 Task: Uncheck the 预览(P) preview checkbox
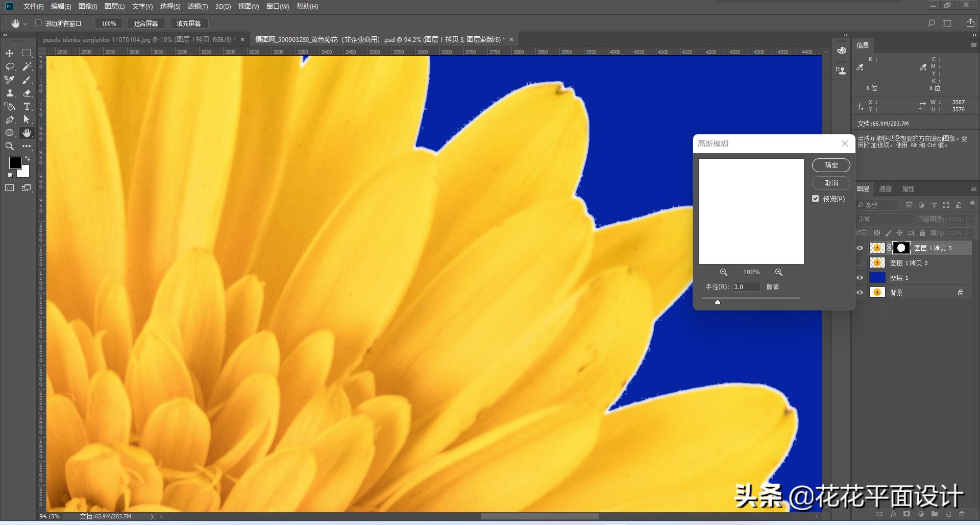[x=815, y=199]
